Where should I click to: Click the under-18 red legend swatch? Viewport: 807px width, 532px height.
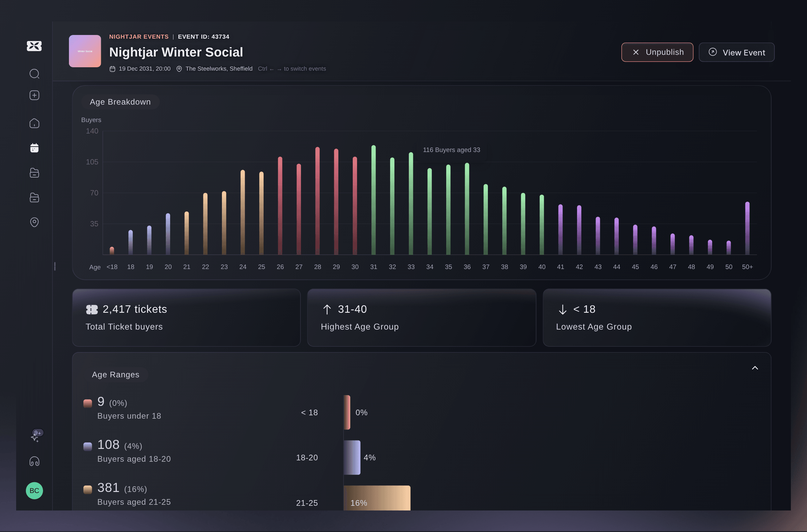click(x=88, y=404)
